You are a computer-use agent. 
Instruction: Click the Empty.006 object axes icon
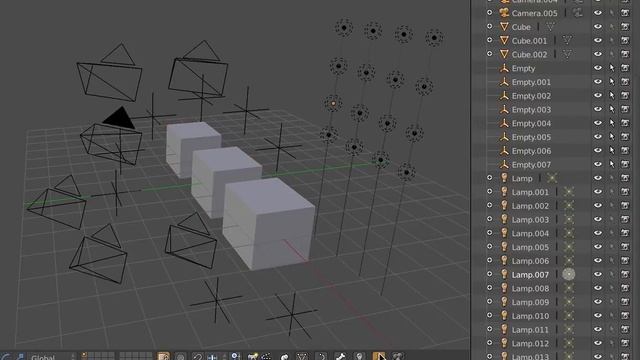(x=504, y=151)
